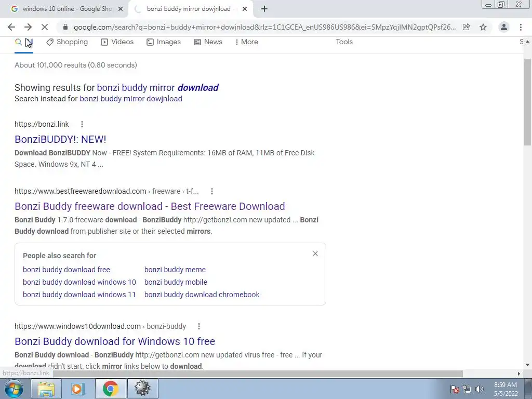The image size is (532, 399).
Task: Open the volume speaker icon
Action: [479, 389]
